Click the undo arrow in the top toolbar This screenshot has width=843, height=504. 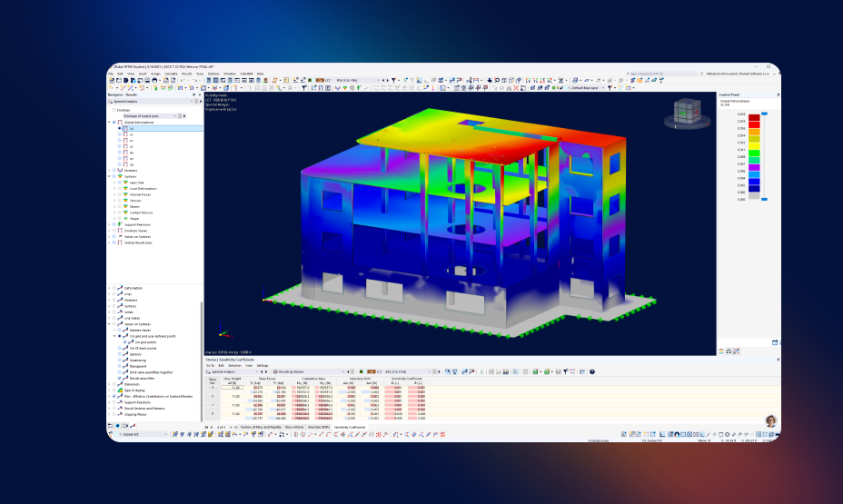(183, 80)
